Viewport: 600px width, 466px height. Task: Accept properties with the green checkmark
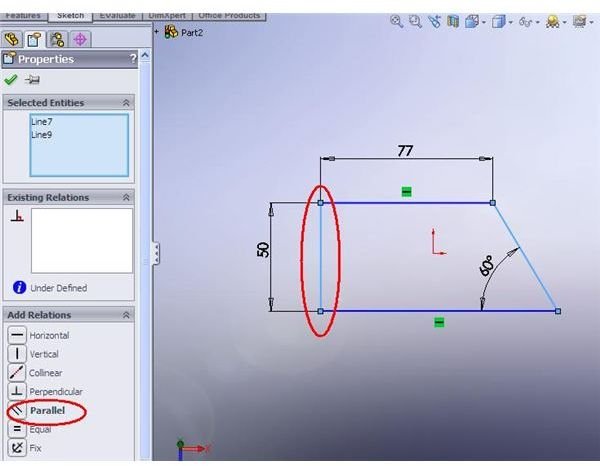tap(10, 80)
